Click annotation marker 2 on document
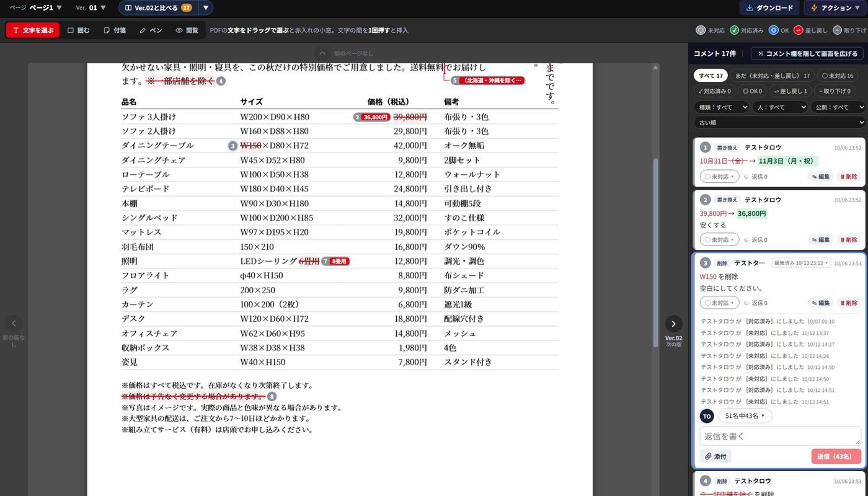 [357, 117]
